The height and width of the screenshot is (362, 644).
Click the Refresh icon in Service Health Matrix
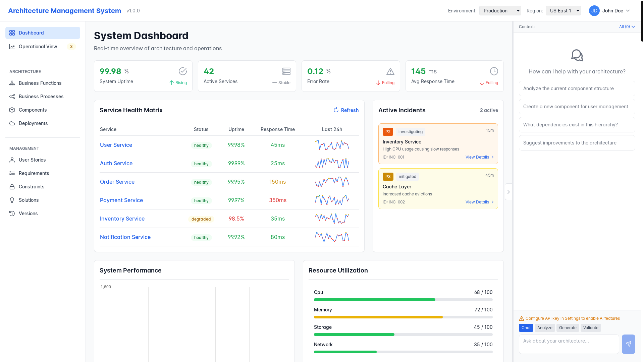click(x=336, y=110)
